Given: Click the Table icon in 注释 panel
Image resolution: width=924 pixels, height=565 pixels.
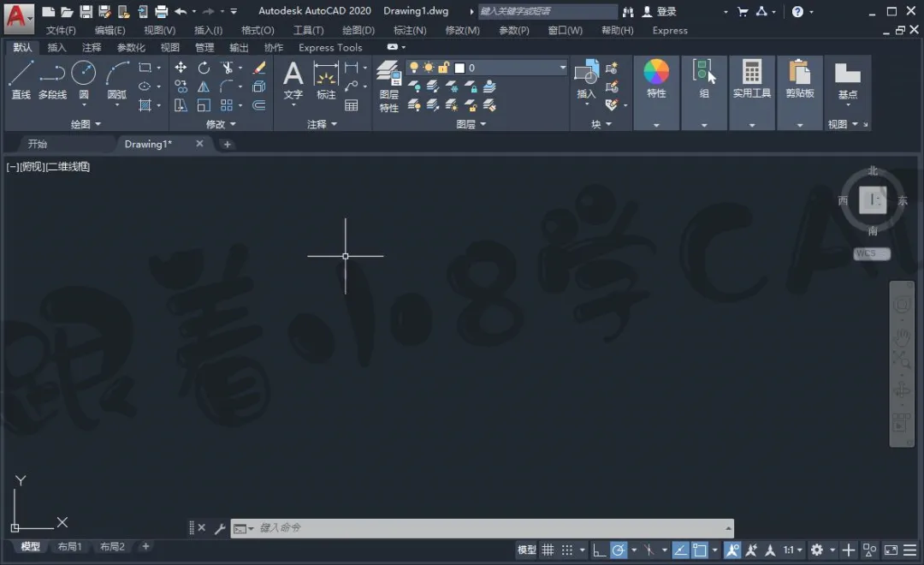Looking at the screenshot, I should point(352,105).
